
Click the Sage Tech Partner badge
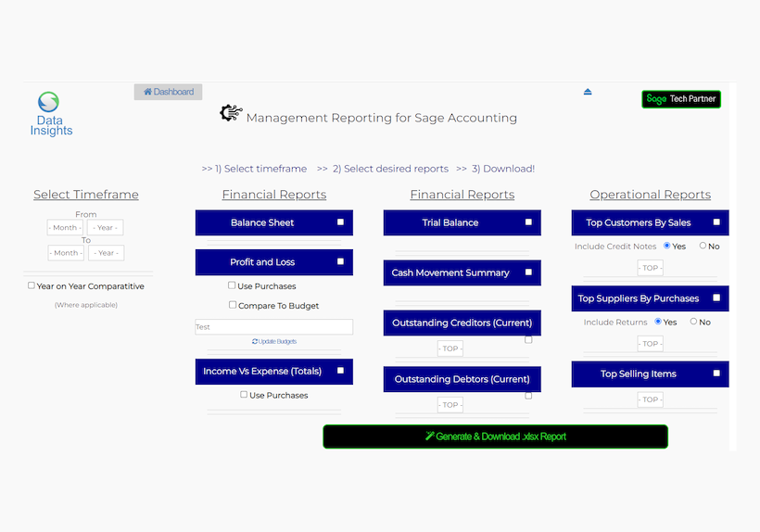coord(680,99)
